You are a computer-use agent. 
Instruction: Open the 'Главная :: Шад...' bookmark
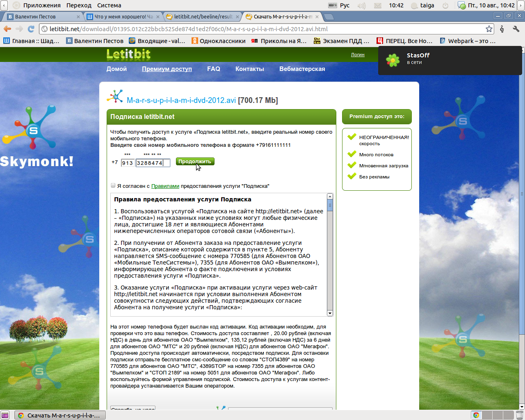pyautogui.click(x=32, y=41)
